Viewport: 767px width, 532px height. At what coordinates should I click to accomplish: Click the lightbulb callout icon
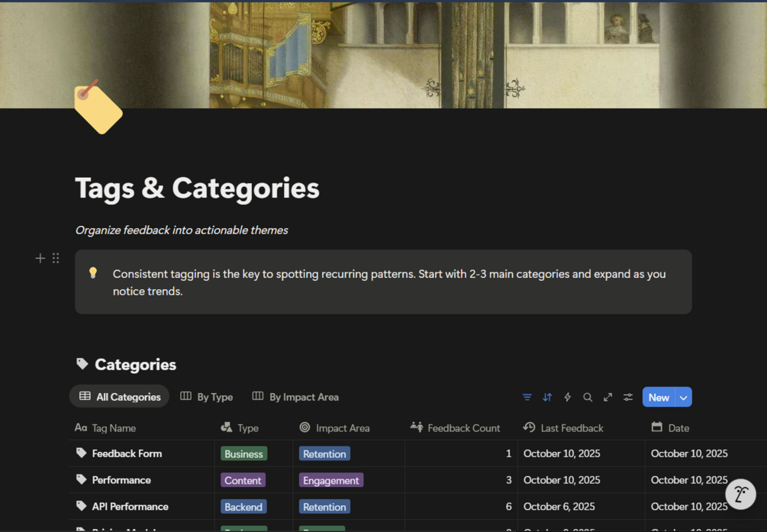click(x=93, y=272)
